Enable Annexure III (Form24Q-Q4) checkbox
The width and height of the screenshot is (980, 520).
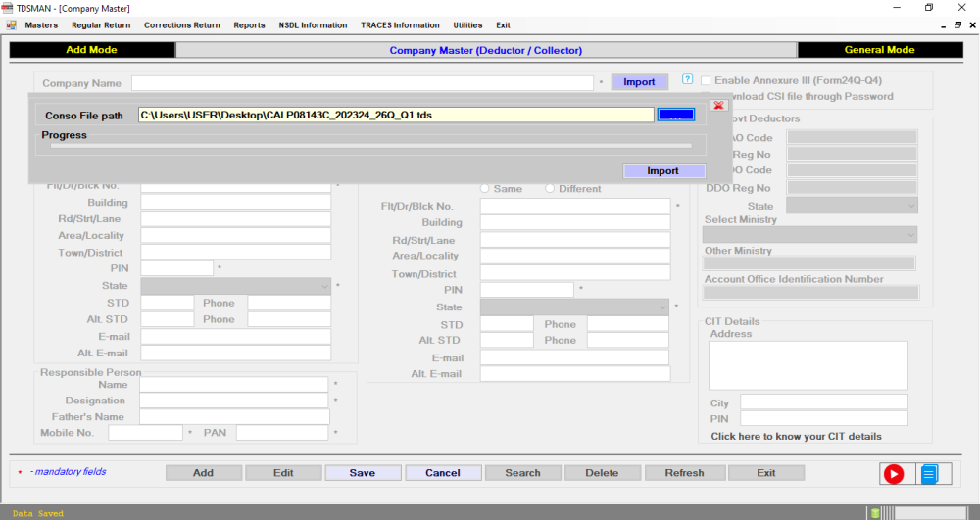tap(705, 80)
